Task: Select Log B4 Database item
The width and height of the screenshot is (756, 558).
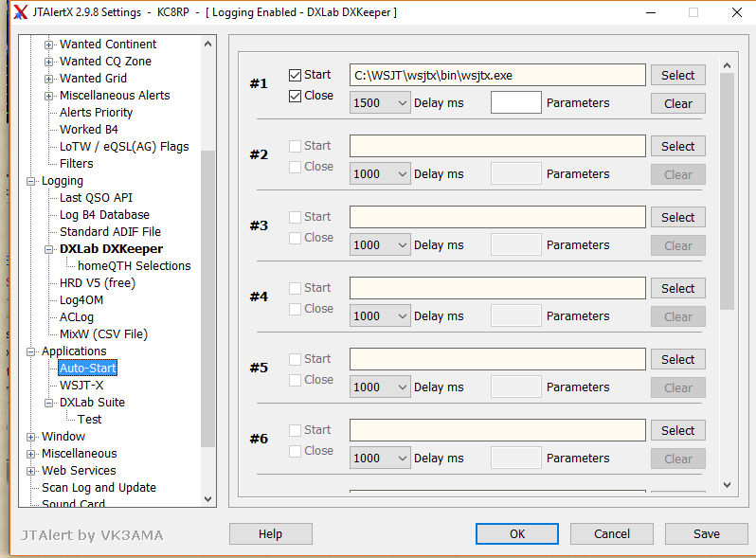Action: pyautogui.click(x=104, y=215)
